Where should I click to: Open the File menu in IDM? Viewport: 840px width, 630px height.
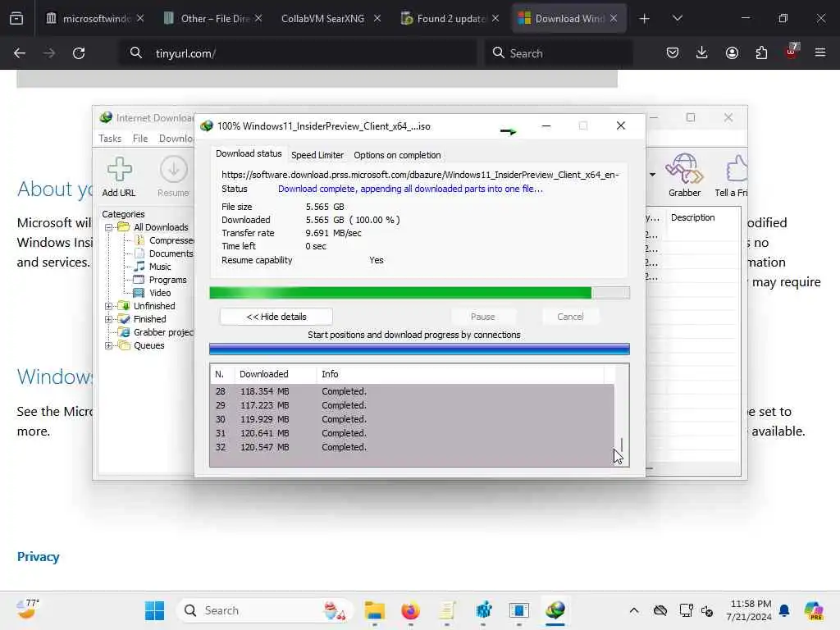point(140,138)
